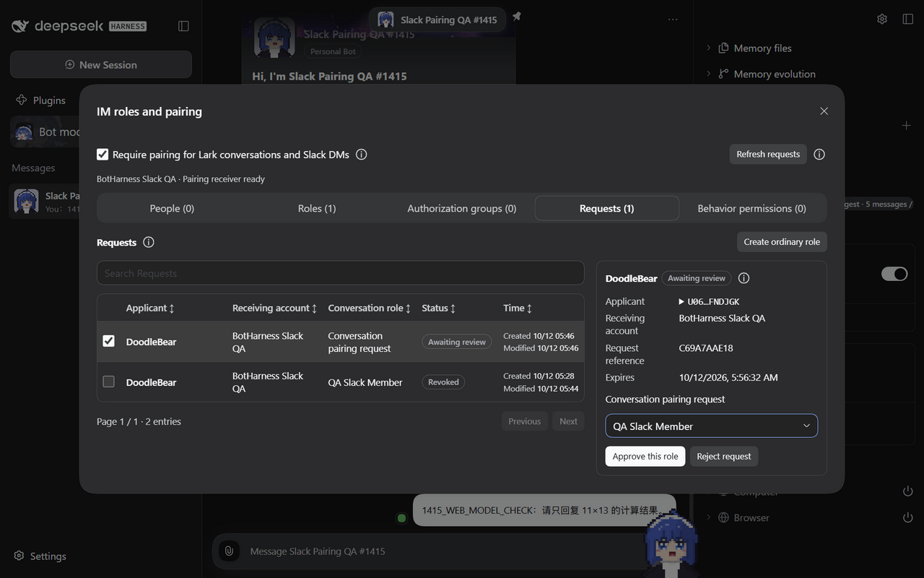Click the Search Requests input field
The height and width of the screenshot is (578, 924).
click(x=341, y=273)
